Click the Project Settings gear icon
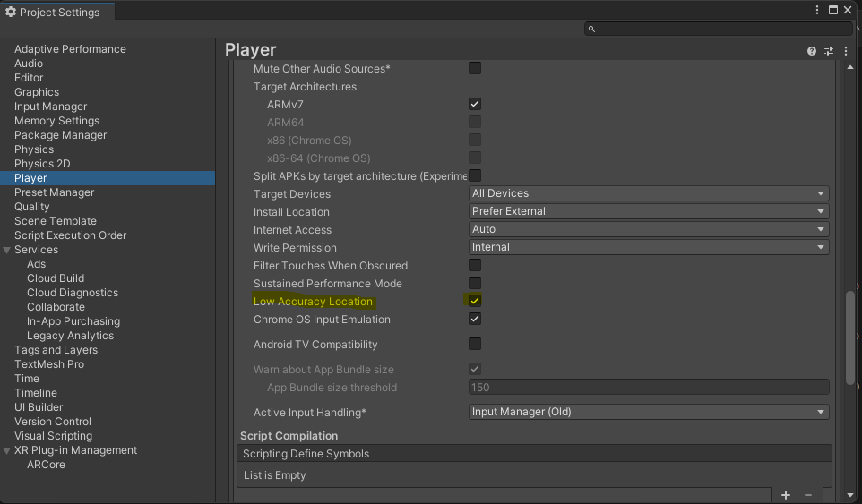This screenshot has width=862, height=504. pyautogui.click(x=11, y=12)
